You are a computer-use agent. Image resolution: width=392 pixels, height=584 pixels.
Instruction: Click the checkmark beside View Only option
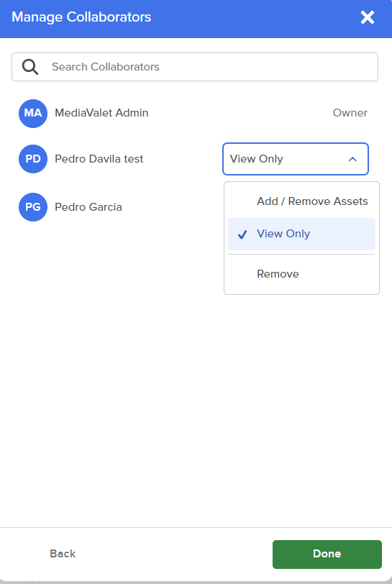242,234
